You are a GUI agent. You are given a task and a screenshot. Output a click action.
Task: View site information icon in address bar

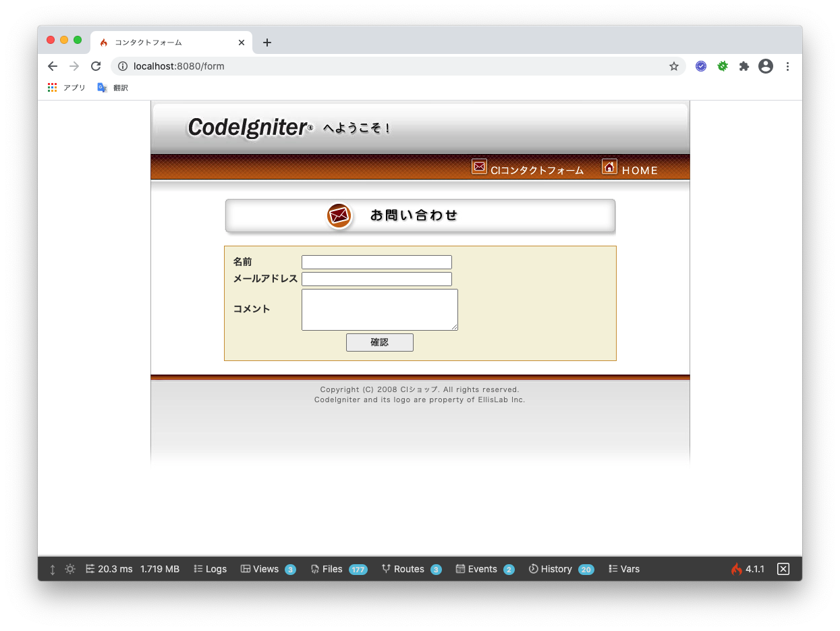click(123, 66)
